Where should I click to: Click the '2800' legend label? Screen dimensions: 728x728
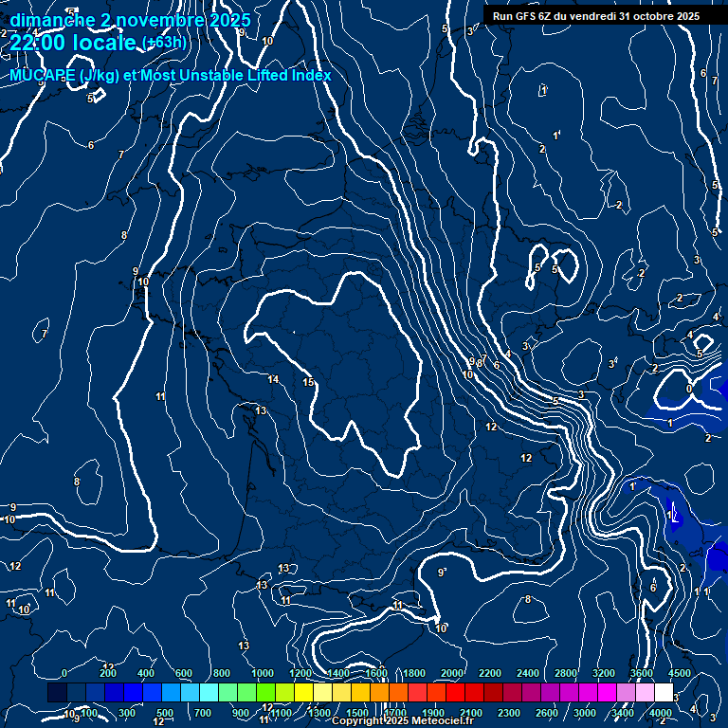pos(566,673)
